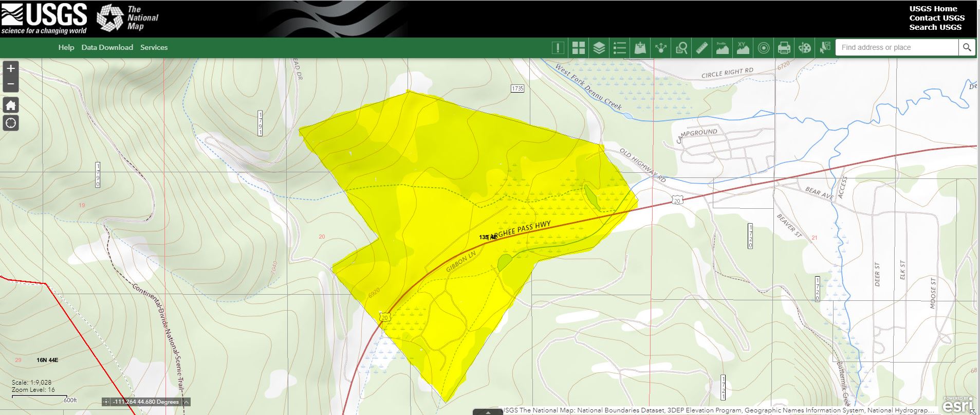
Task: Open the Elevation Profile tool
Action: click(x=723, y=48)
